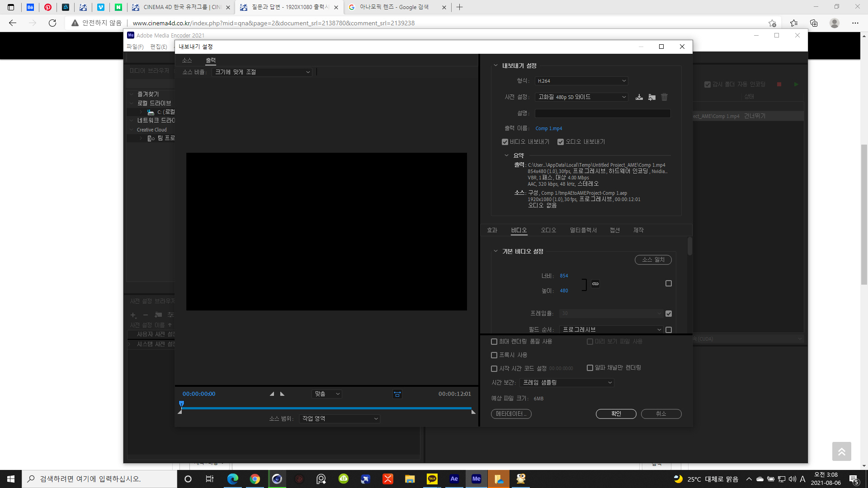The height and width of the screenshot is (488, 868).
Task: Toggle the 비디오 내보내기 checkbox
Action: [505, 142]
